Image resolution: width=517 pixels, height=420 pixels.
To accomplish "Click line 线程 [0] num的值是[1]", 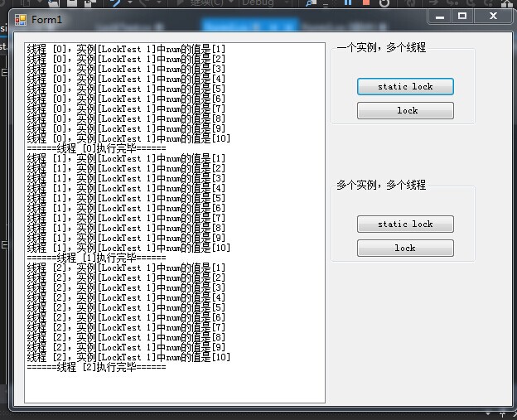I will tap(126, 50).
